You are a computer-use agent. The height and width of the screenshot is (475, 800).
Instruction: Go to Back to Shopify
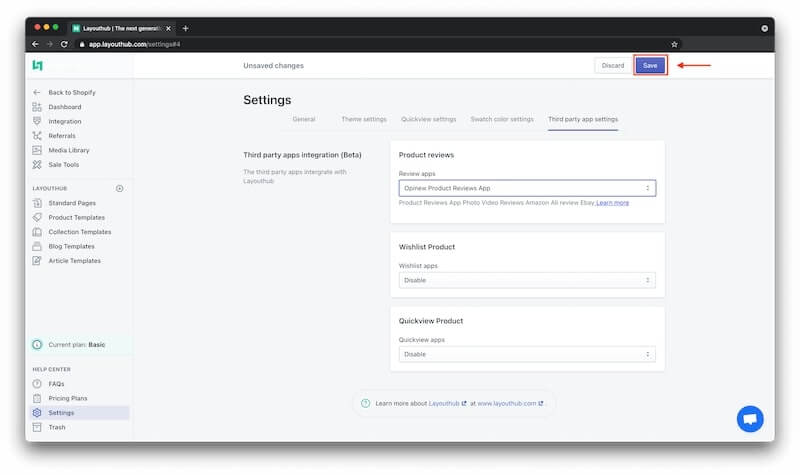[72, 92]
